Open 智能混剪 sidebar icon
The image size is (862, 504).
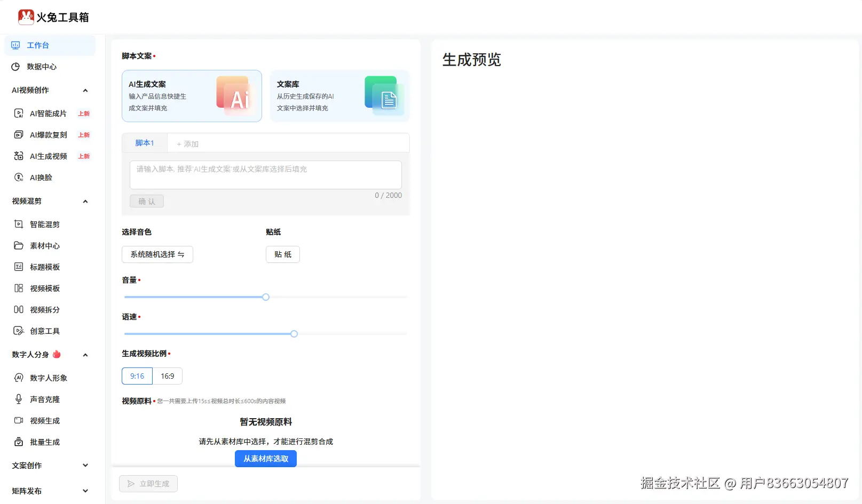pyautogui.click(x=19, y=225)
